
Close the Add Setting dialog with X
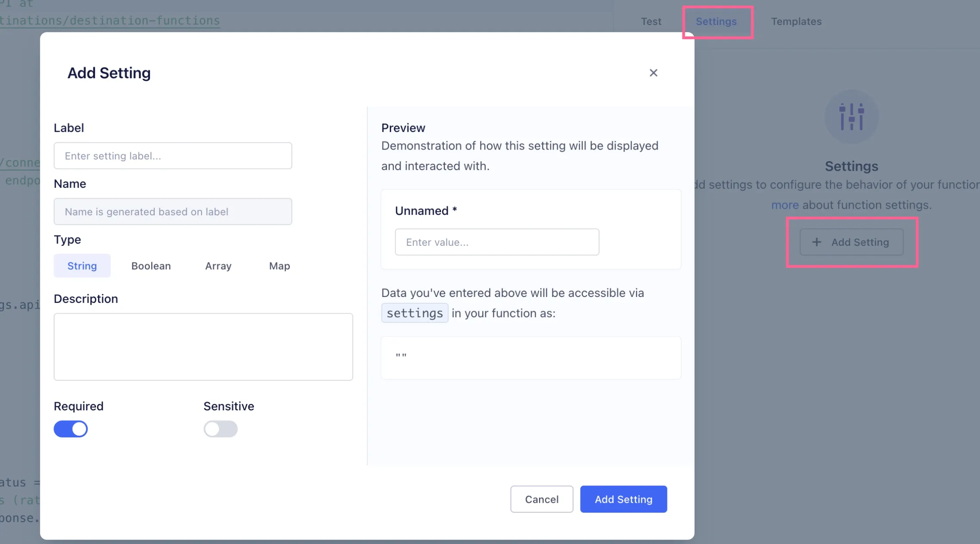tap(653, 73)
